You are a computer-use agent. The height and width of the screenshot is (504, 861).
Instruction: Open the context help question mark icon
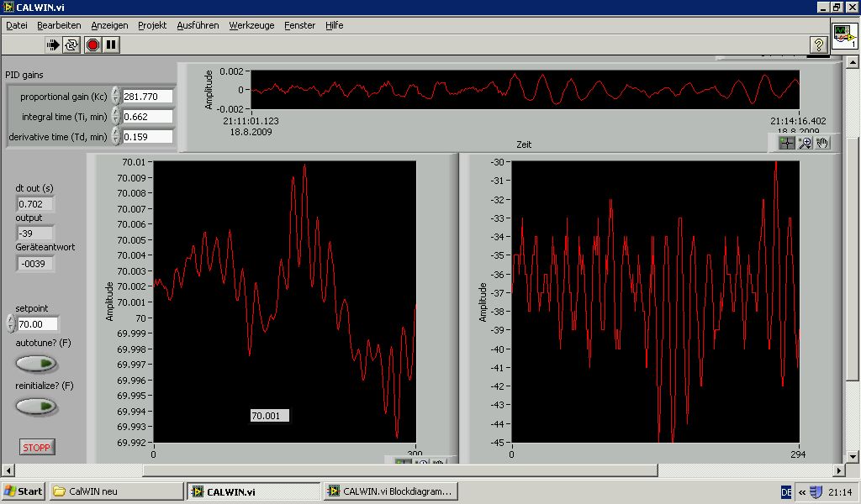pyautogui.click(x=818, y=45)
